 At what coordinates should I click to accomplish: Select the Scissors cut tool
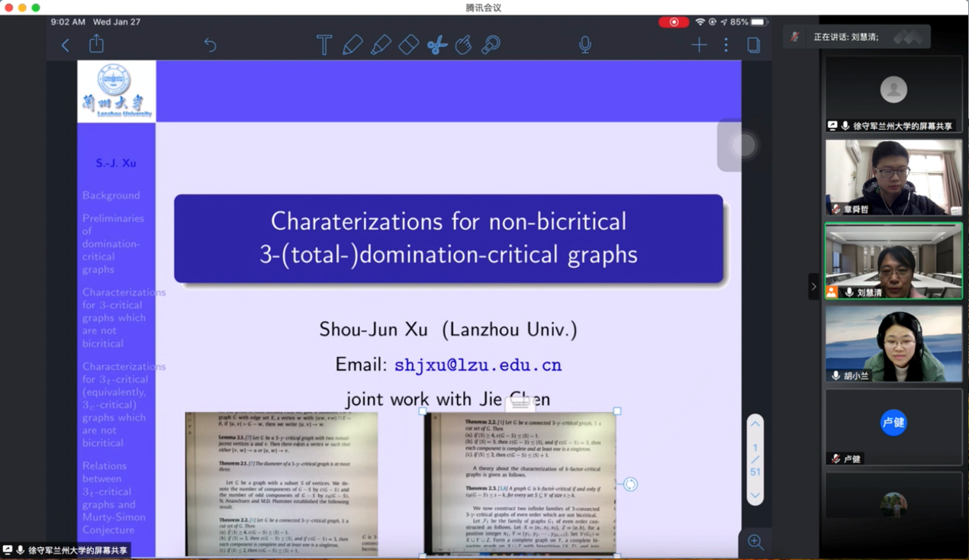click(436, 45)
